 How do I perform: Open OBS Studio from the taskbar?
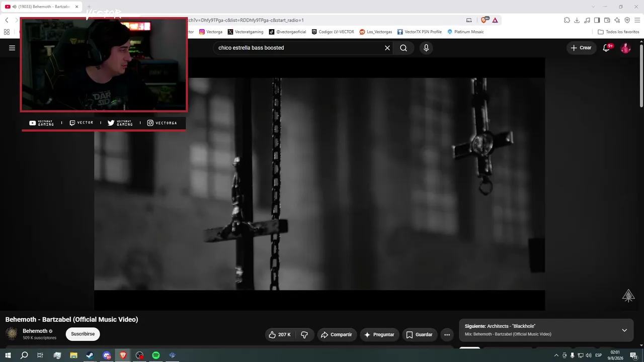click(x=139, y=355)
